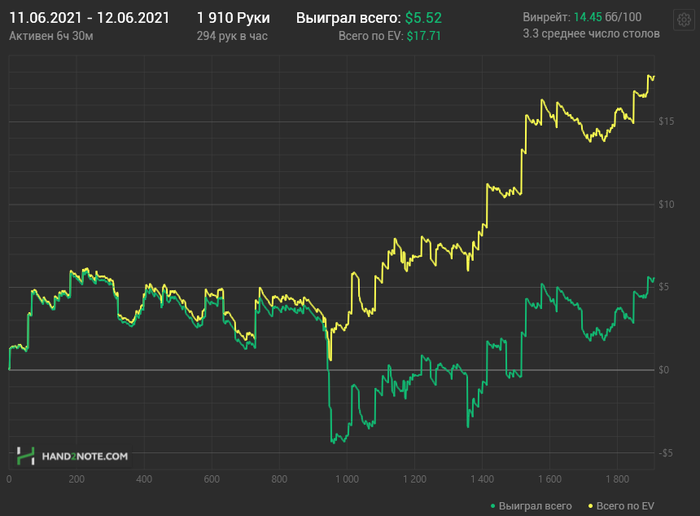
Task: Click the EV total value $17.71
Action: [424, 36]
